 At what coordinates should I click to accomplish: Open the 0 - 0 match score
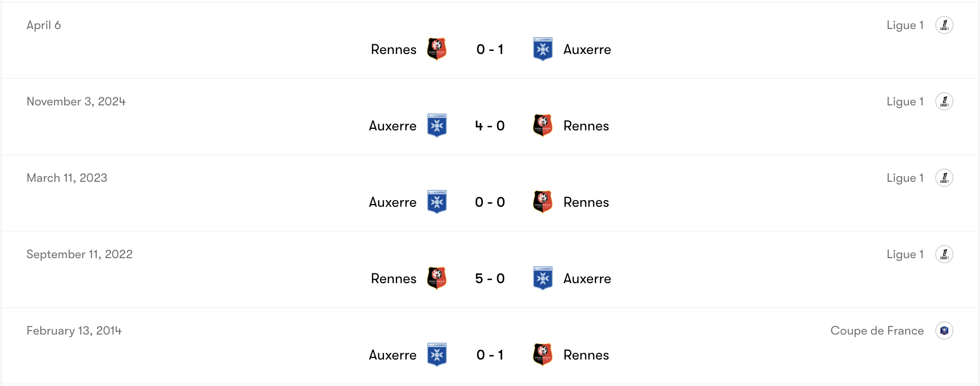(x=489, y=202)
